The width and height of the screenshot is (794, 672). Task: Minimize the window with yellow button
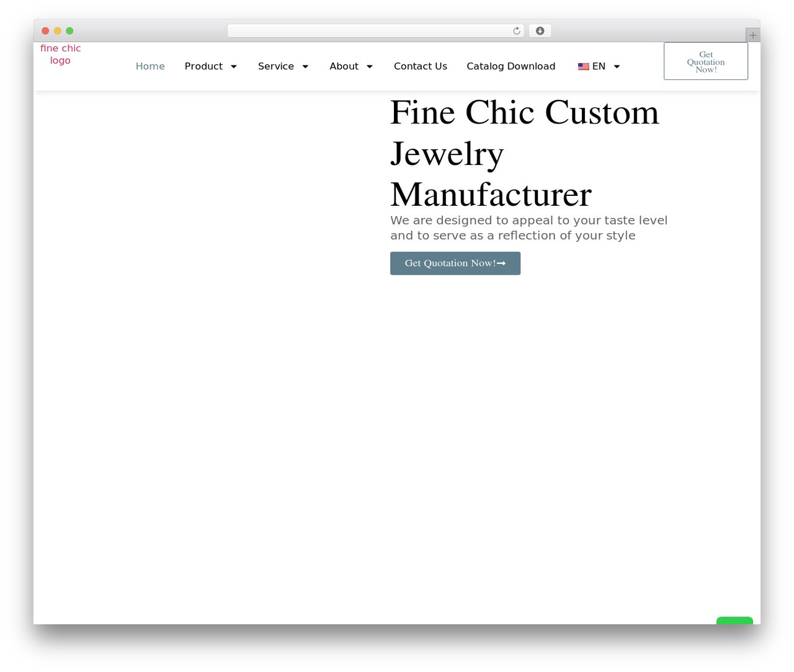point(58,31)
